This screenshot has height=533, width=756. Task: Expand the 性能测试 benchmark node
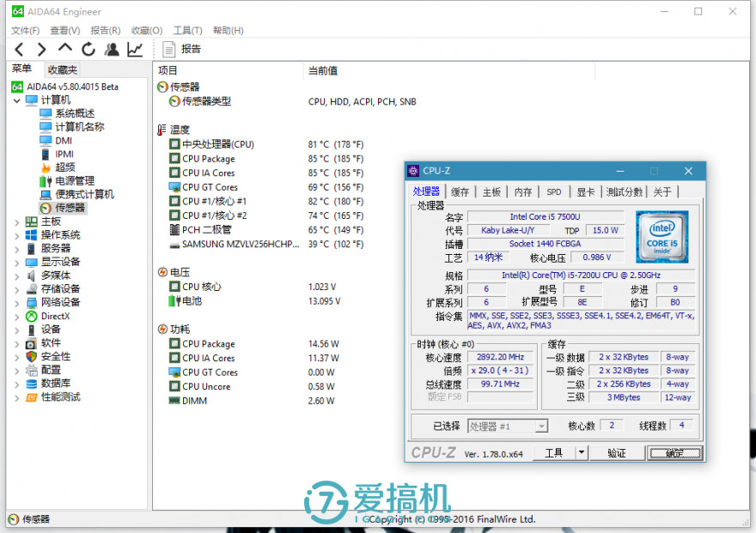coord(17,397)
